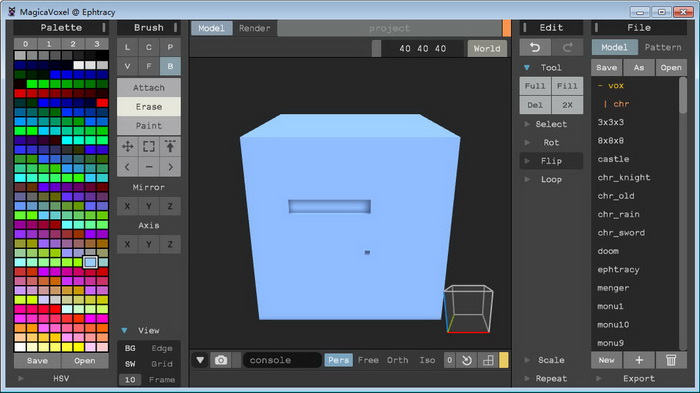Open the Pattern tab in File panel
The image size is (700, 393).
point(662,47)
